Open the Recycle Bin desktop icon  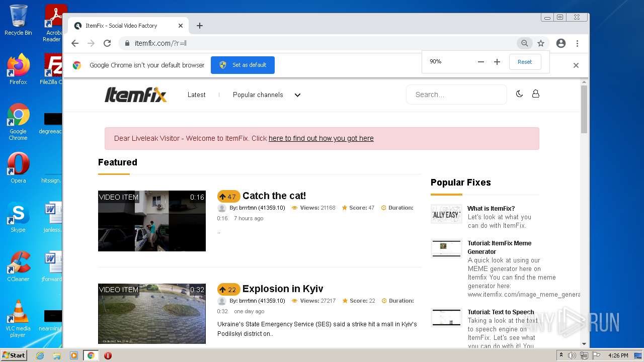point(18,20)
